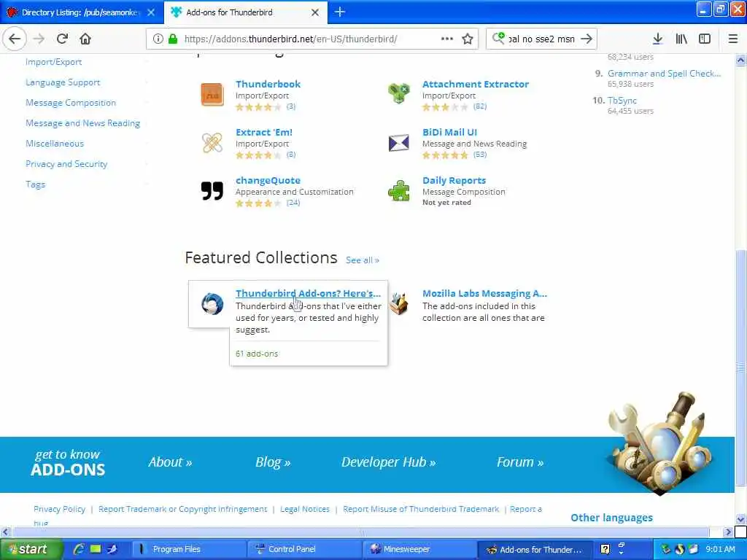
Task: Click the Daily Reports puzzle piece icon
Action: click(399, 191)
